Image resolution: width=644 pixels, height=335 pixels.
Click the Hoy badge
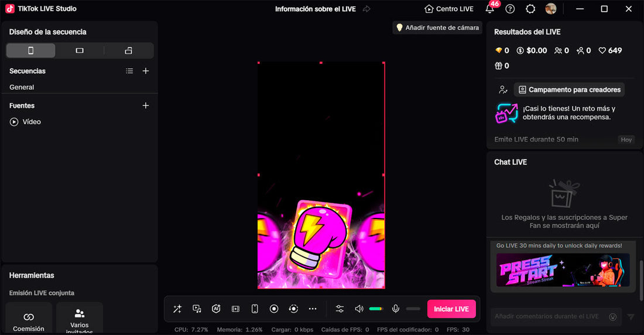click(626, 140)
